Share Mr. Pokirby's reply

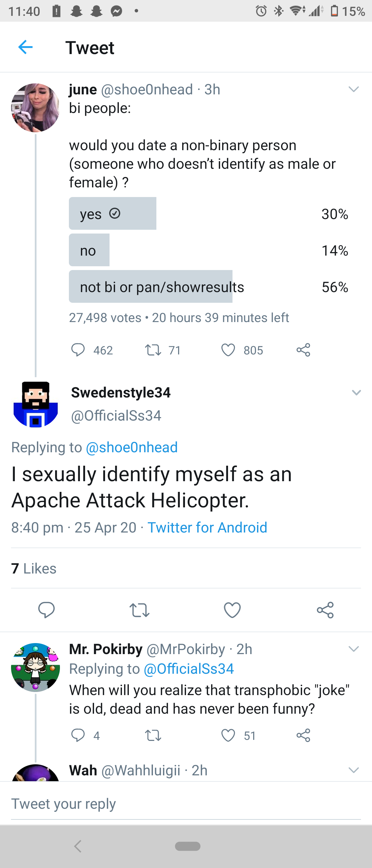coord(303,735)
